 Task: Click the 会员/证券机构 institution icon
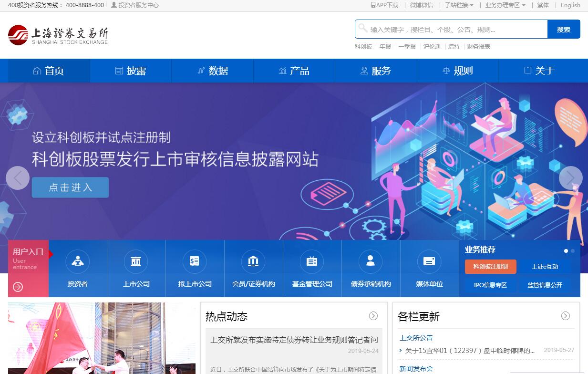(x=253, y=261)
